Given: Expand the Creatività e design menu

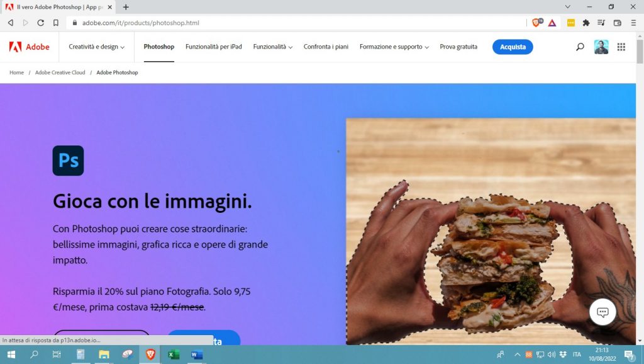Looking at the screenshot, I should [x=97, y=47].
